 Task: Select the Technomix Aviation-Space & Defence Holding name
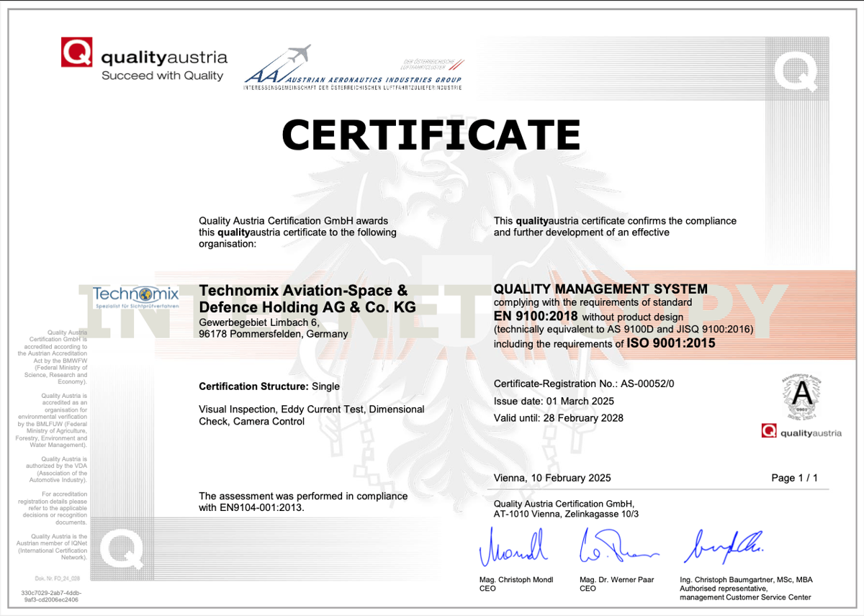pos(307,299)
